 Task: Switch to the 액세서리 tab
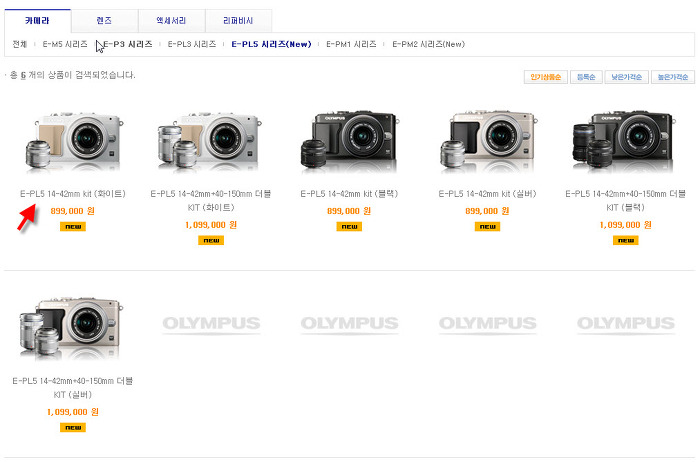(x=171, y=20)
